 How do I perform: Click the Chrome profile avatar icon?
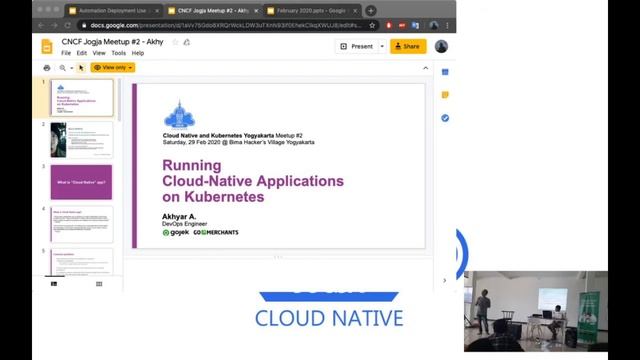pos(433,25)
